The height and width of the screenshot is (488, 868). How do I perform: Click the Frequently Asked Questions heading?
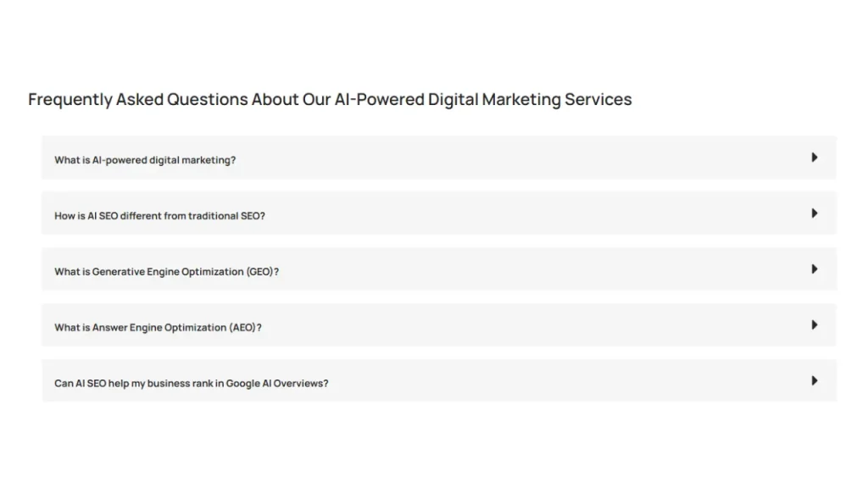330,99
